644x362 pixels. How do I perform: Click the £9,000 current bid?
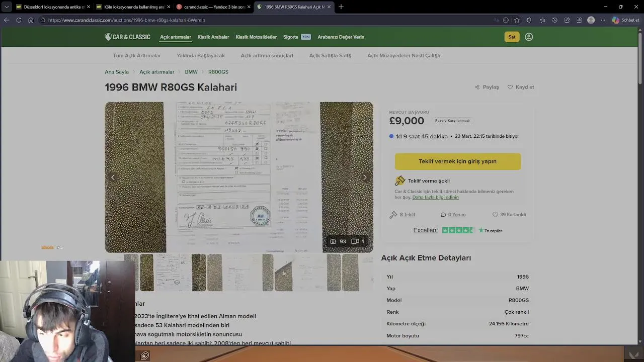tap(407, 121)
